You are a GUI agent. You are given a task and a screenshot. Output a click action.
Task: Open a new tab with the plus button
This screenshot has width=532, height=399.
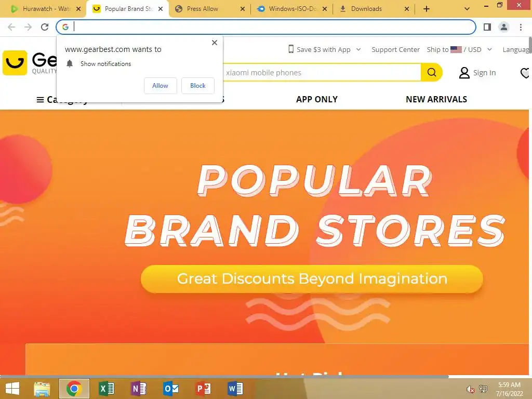427,9
